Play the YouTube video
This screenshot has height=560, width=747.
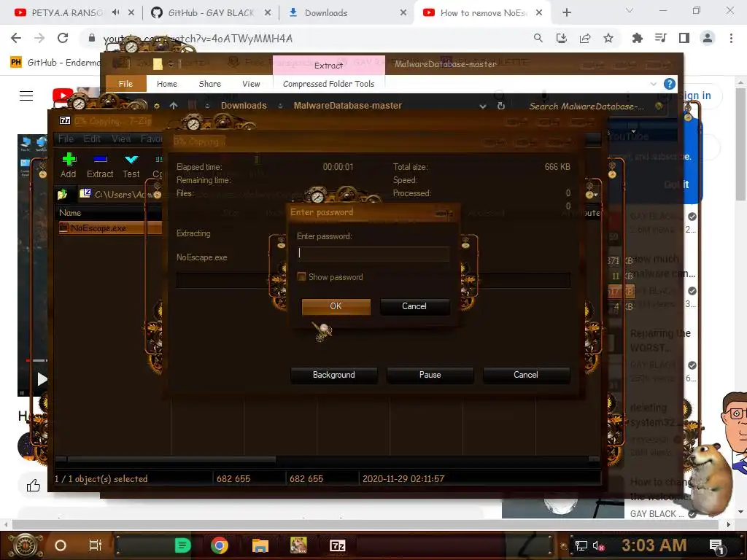42,379
